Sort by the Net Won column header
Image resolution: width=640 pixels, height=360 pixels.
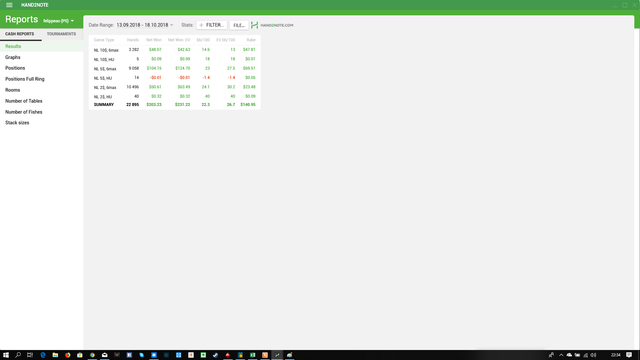tap(154, 40)
